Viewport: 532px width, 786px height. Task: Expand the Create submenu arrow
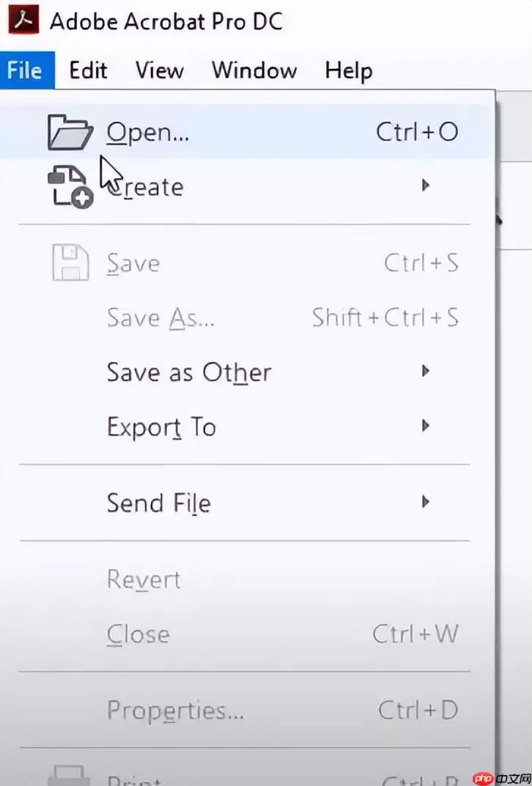pos(425,186)
